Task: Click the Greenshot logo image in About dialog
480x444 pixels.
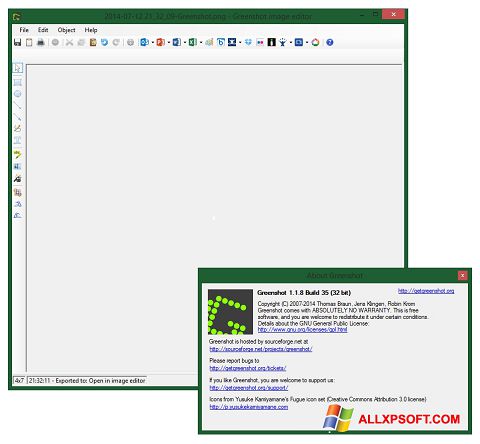Action: click(x=230, y=312)
